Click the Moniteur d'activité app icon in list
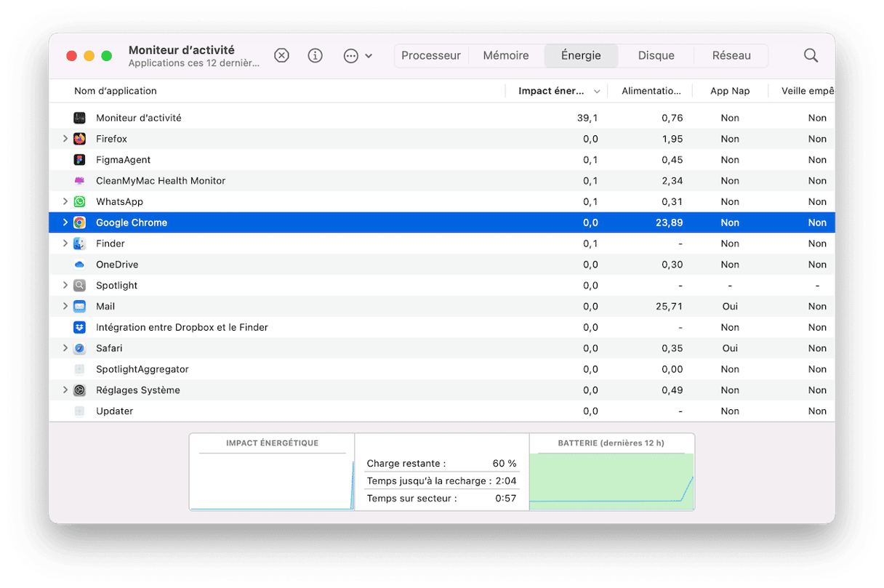 pyautogui.click(x=80, y=118)
